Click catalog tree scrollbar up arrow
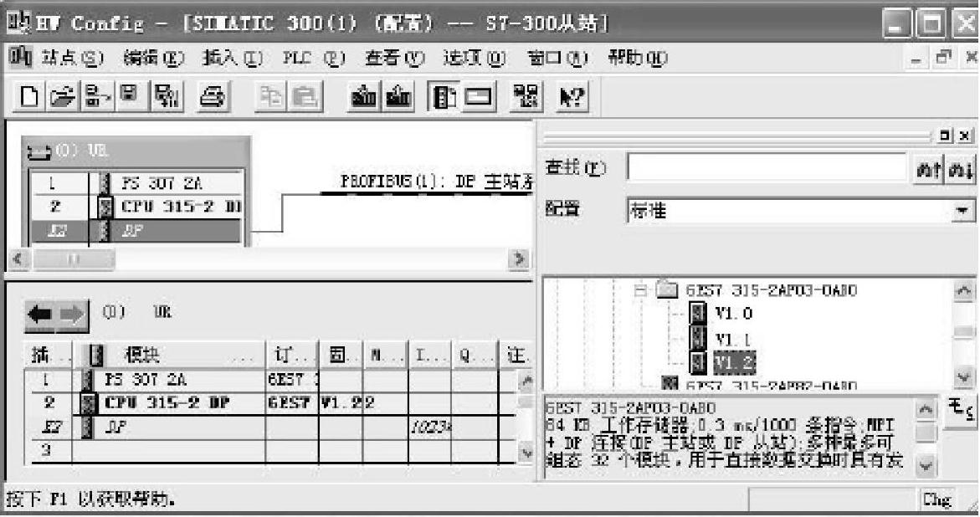Viewport: 980px width, 517px height. coord(964,290)
